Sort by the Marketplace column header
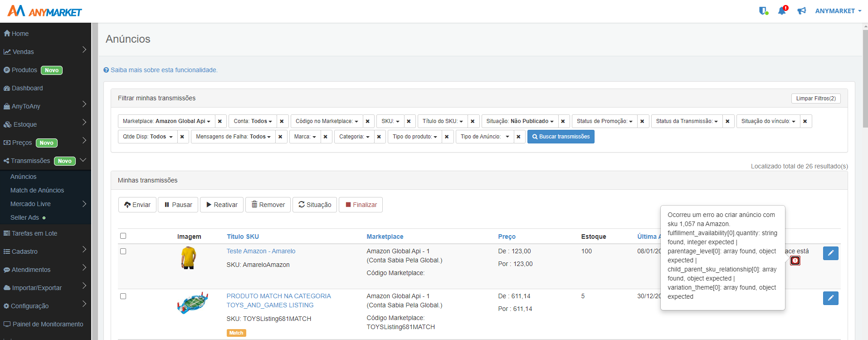 point(385,237)
